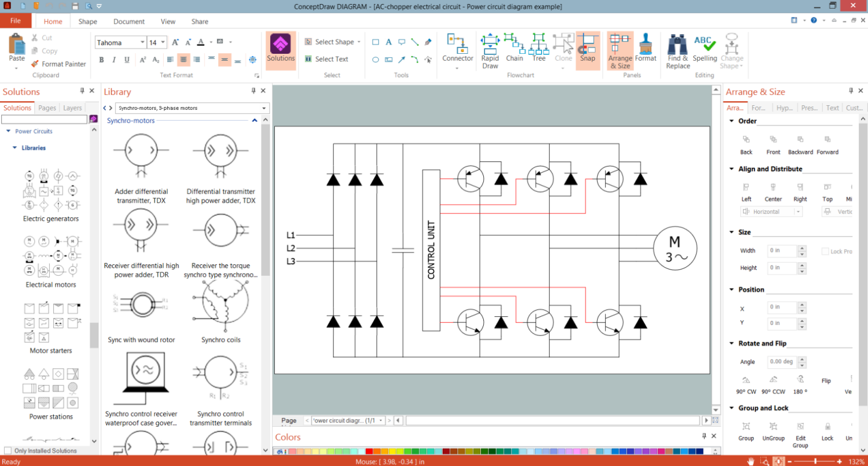Expand the library selection dropdown
This screenshot has height=466, width=868.
(264, 108)
